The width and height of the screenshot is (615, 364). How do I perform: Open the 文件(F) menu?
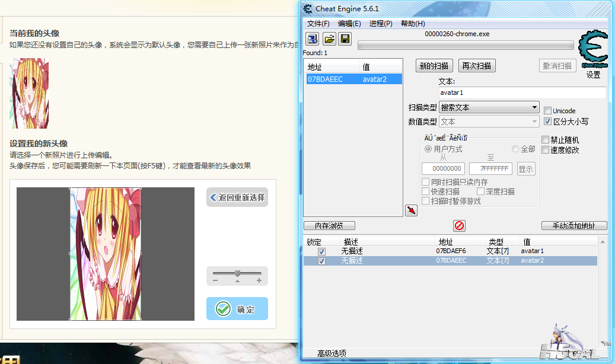318,24
